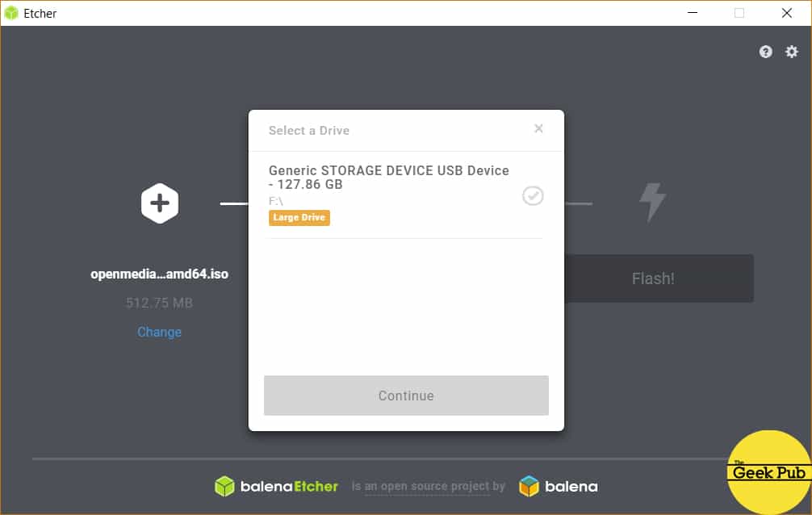Click the plus hexagon select image icon
Image resolution: width=812 pixels, height=515 pixels.
tap(160, 203)
